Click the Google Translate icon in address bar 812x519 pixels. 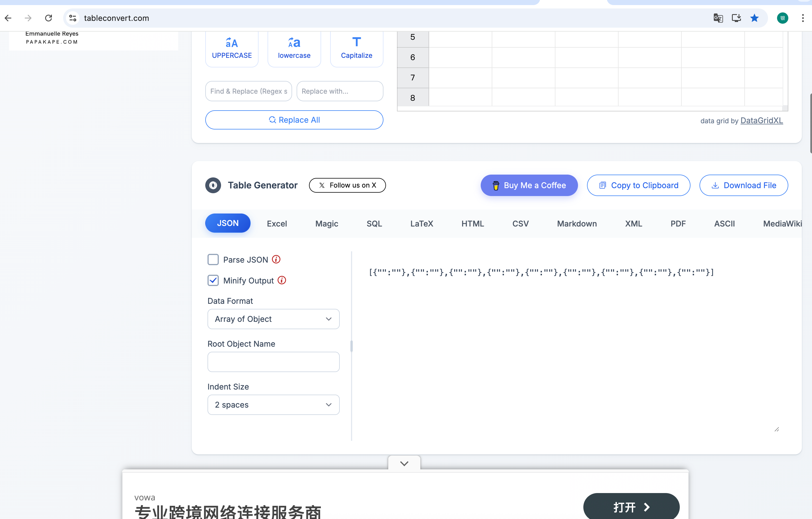click(x=718, y=18)
